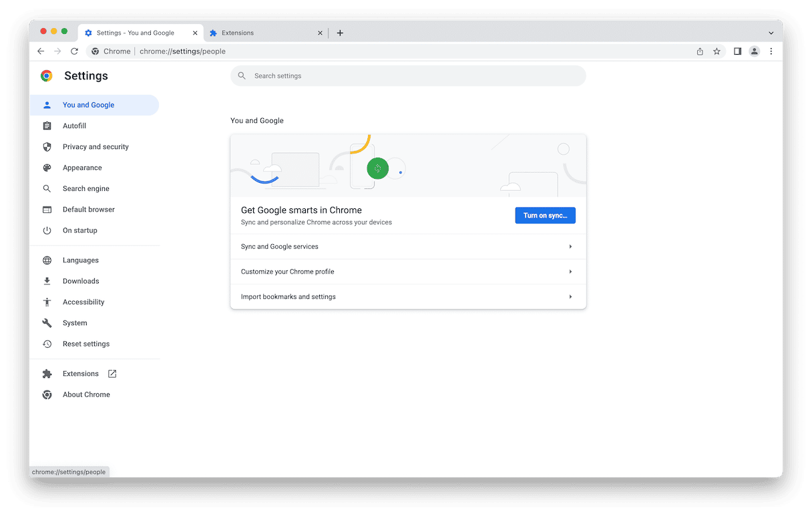812x516 pixels.
Task: Click the You and Google section heading
Action: point(257,121)
